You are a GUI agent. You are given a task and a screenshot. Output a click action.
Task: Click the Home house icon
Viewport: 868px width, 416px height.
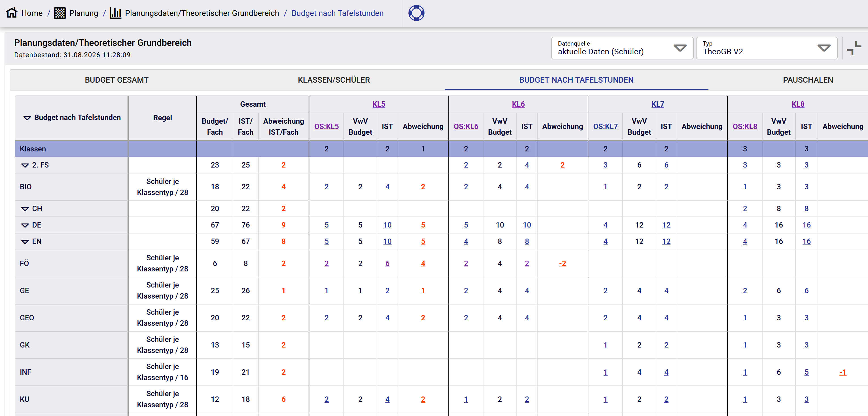[12, 13]
